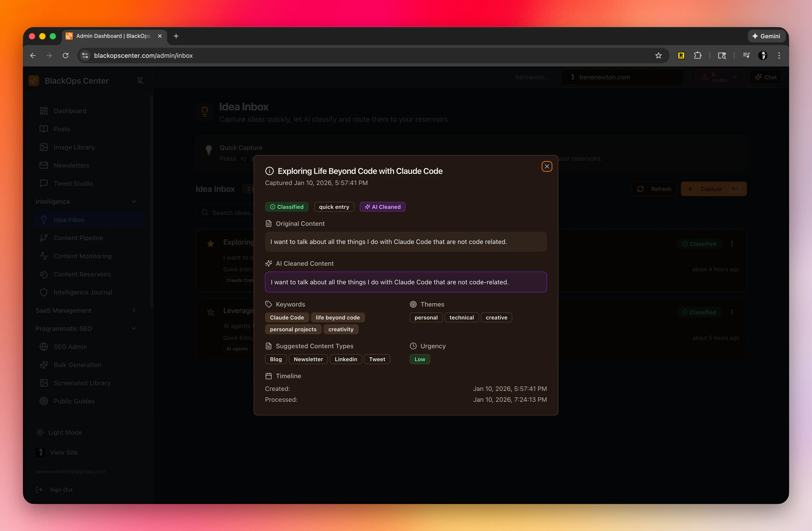Viewport: 812px width, 531px height.
Task: Open the Intelligence Journal
Action: pos(83,292)
